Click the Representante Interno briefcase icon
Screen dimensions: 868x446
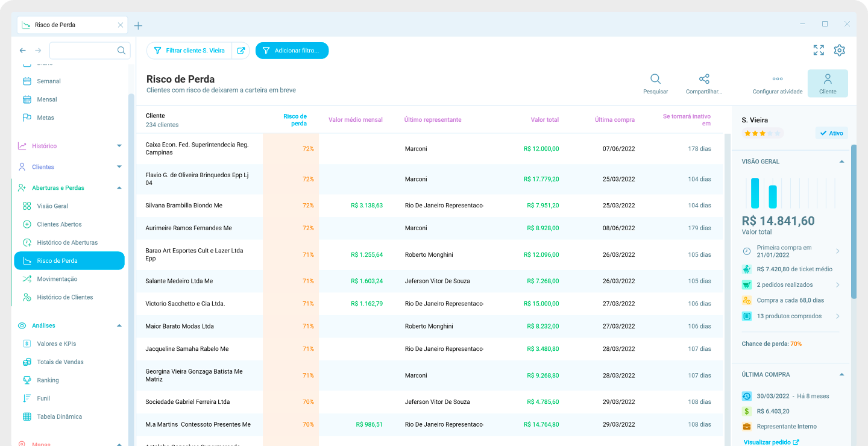click(x=747, y=427)
